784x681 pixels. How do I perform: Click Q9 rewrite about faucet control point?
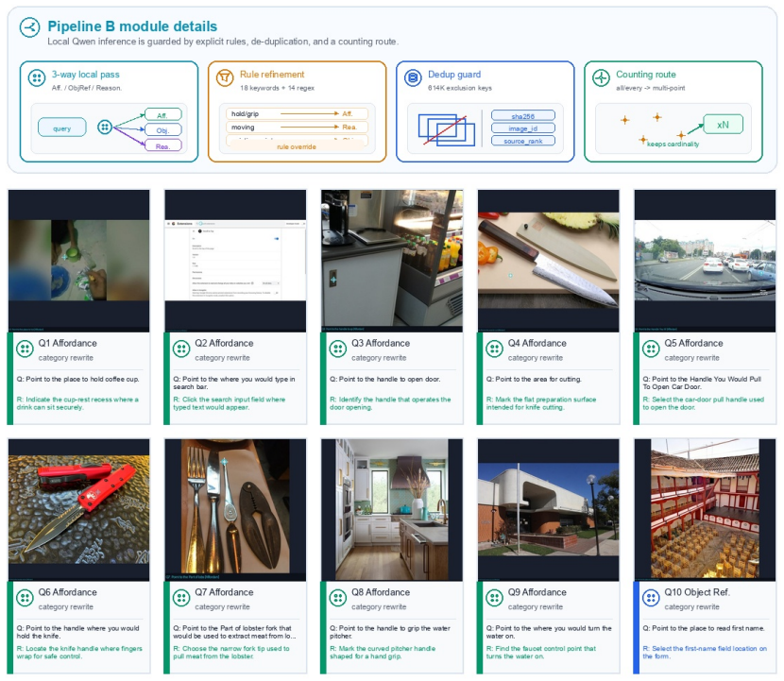541,653
